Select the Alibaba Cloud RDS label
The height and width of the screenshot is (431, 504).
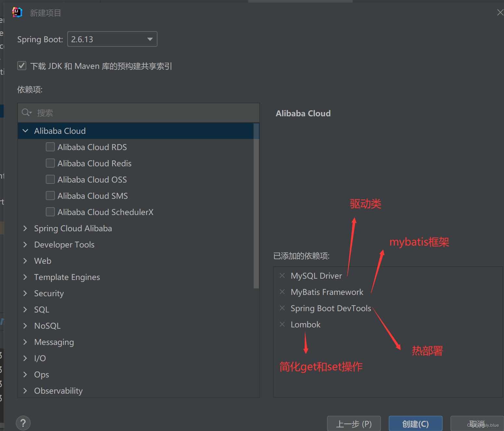[x=92, y=147]
